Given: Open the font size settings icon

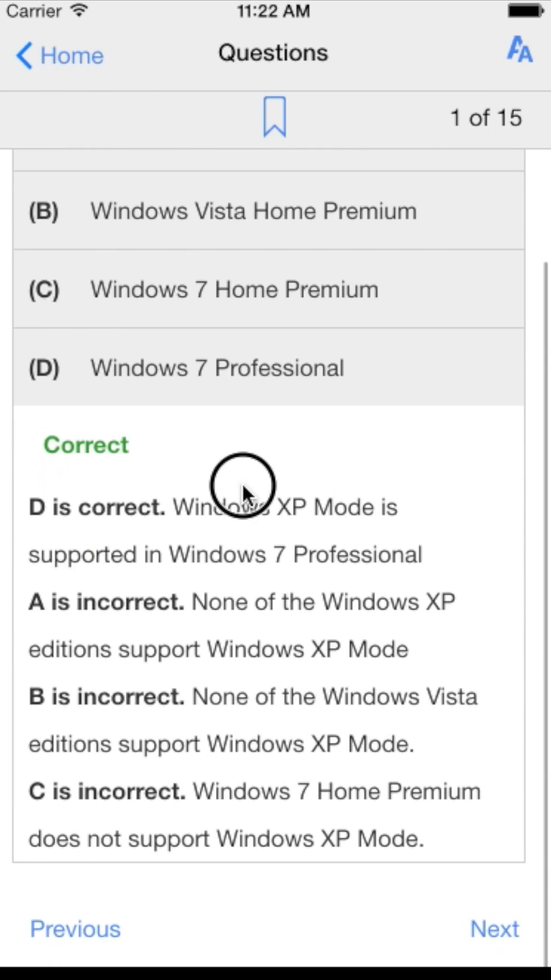Looking at the screenshot, I should coord(520,50).
